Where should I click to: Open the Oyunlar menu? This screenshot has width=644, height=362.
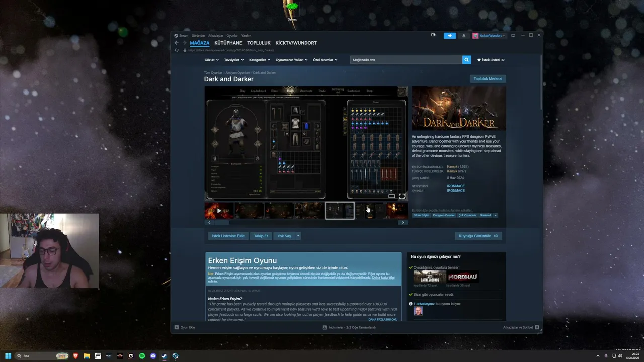[232, 36]
